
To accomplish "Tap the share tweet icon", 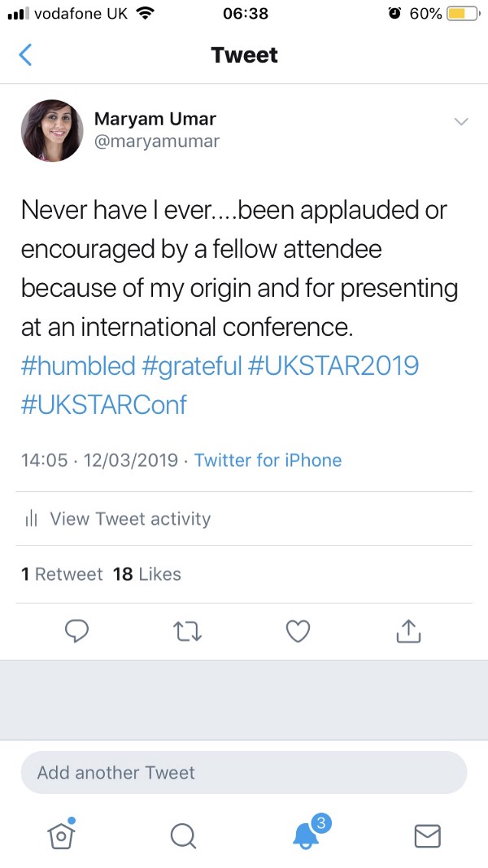I will [x=409, y=630].
